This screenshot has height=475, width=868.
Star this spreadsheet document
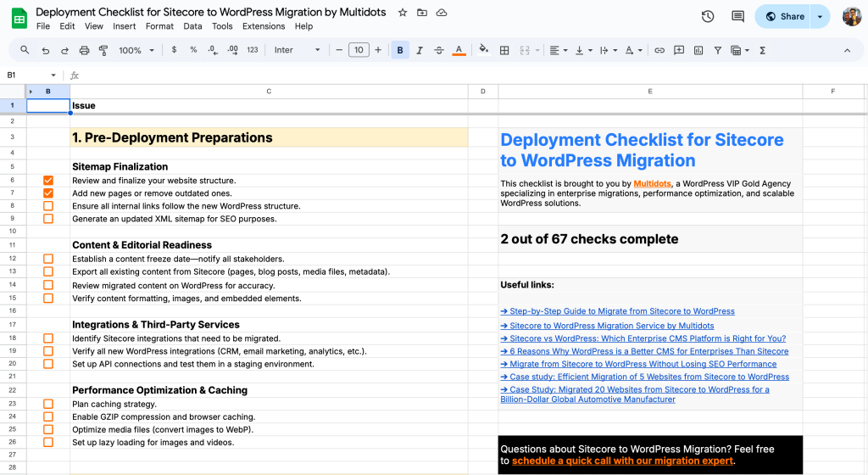(x=403, y=12)
